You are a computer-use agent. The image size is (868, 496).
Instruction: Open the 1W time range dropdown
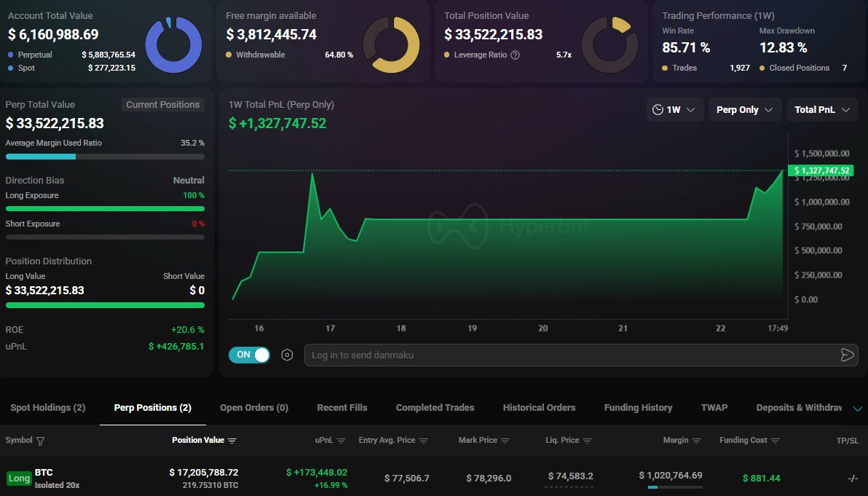point(674,109)
